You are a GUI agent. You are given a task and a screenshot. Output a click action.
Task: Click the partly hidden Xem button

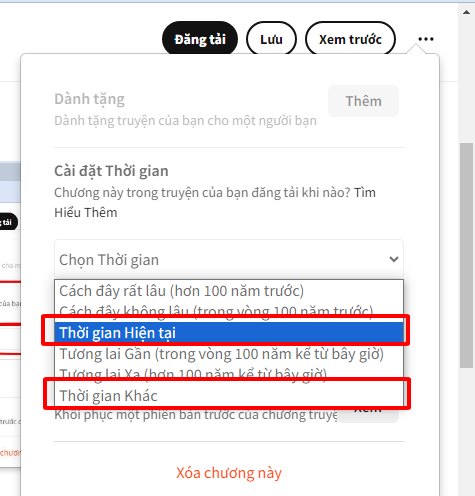click(x=368, y=414)
